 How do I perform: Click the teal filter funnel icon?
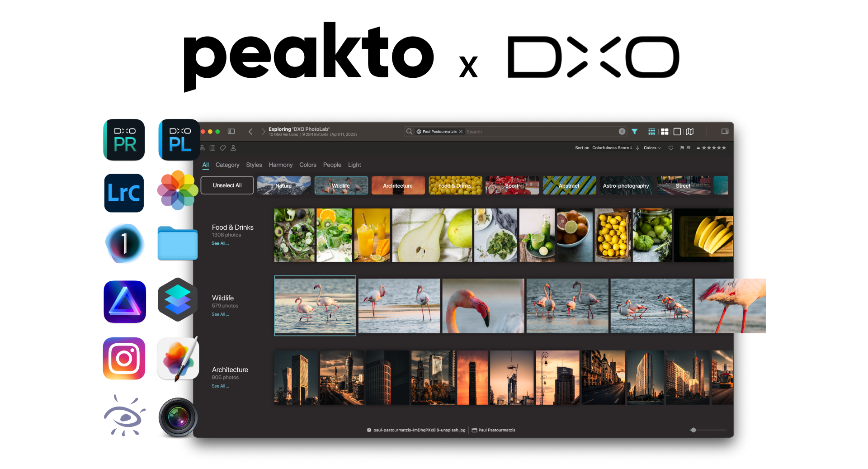point(634,132)
